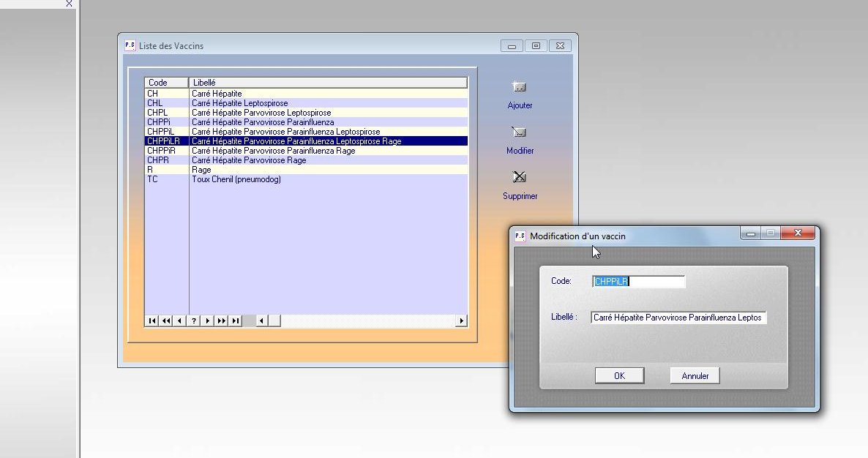
Task: Click the Code column header
Action: [166, 83]
